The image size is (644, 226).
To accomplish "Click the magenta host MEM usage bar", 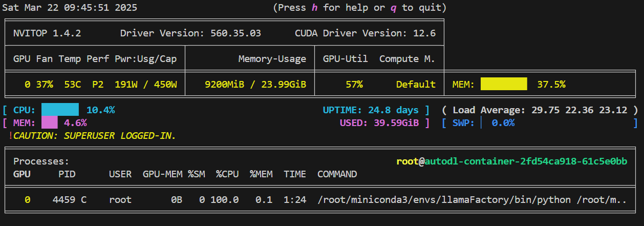I will pyautogui.click(x=49, y=122).
